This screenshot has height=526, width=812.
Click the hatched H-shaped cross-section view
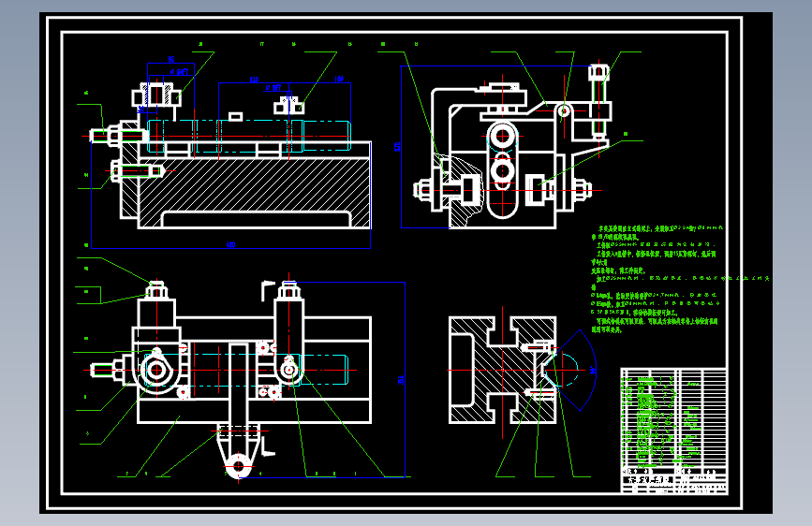coord(502,371)
